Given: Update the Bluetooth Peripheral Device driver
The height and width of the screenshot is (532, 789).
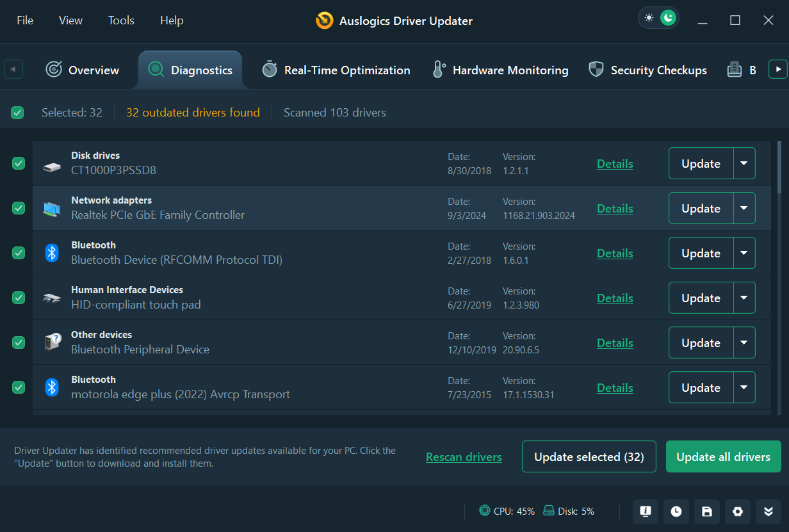Looking at the screenshot, I should 701,343.
